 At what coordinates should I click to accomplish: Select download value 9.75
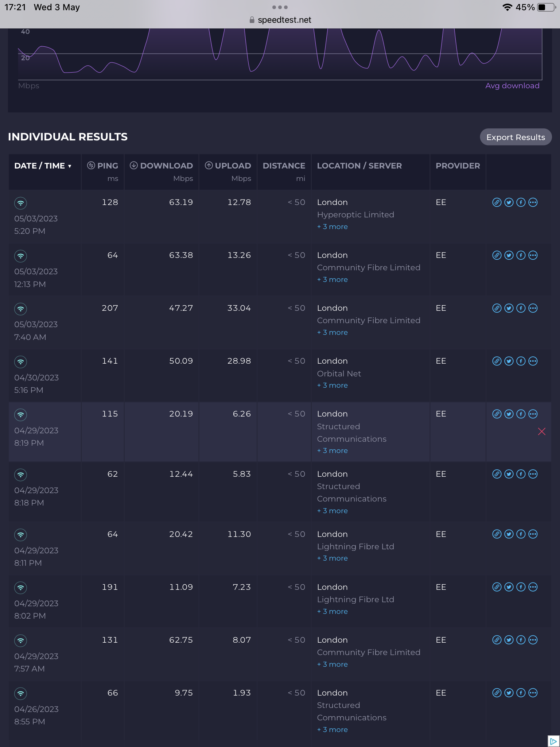[184, 693]
